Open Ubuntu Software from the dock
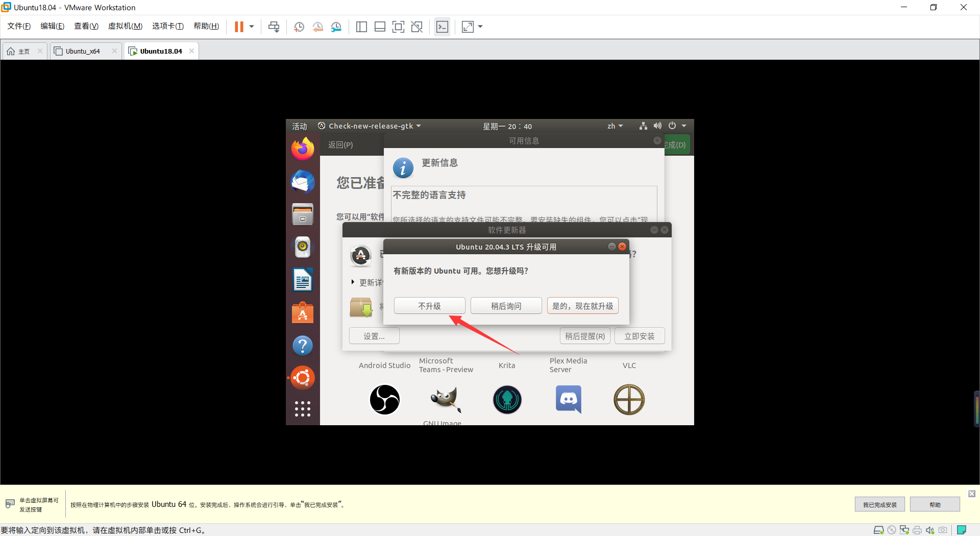This screenshot has width=980, height=536. click(303, 312)
